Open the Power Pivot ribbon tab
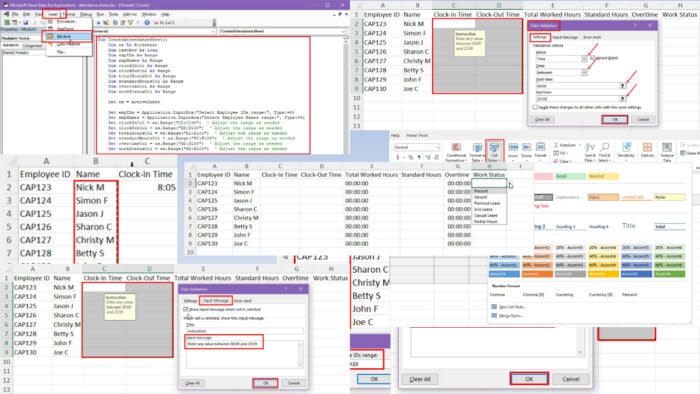The width and height of the screenshot is (700, 394). click(417, 135)
